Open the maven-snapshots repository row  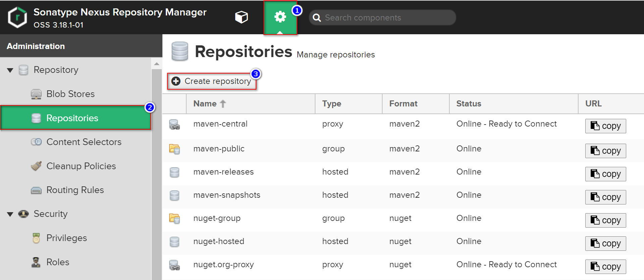(403, 196)
